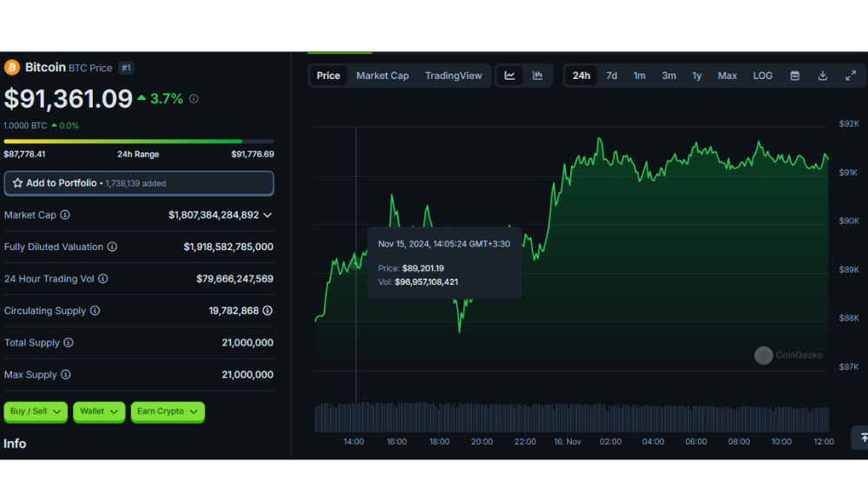The height and width of the screenshot is (488, 868).
Task: Click the #1 rank badge
Action: click(126, 68)
